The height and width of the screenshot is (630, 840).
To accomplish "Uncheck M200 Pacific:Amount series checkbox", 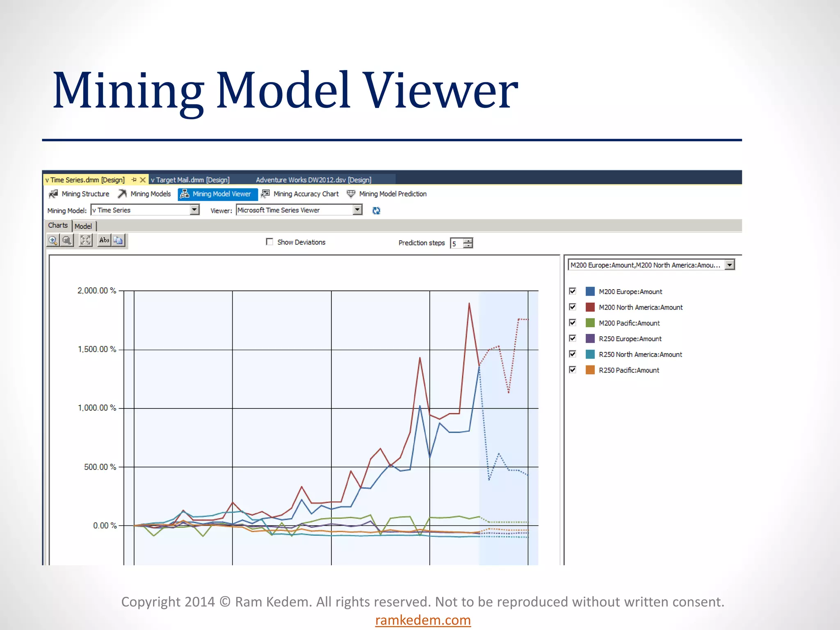I will tap(573, 323).
